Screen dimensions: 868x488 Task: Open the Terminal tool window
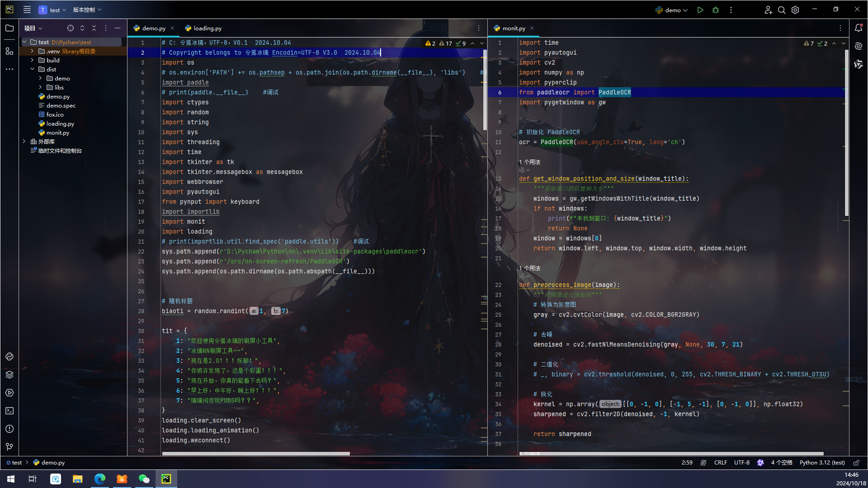pyautogui.click(x=9, y=411)
